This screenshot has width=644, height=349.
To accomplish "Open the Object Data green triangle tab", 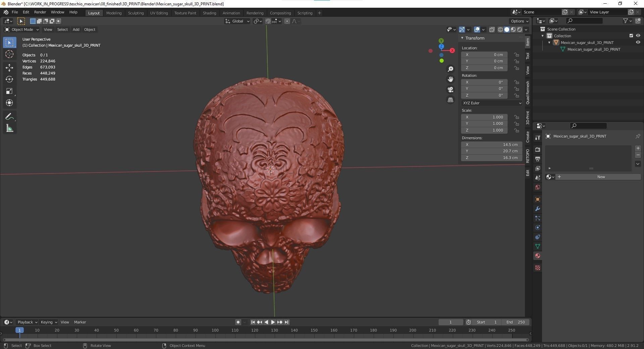I will 538,246.
